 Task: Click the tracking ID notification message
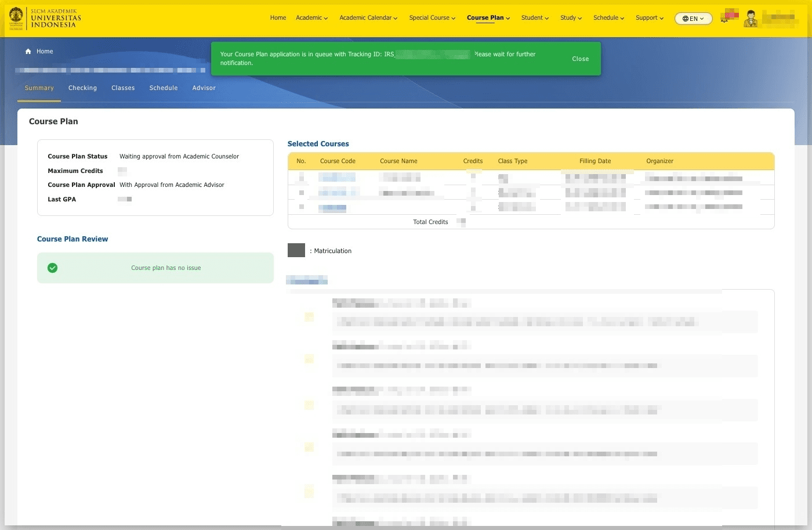pyautogui.click(x=378, y=59)
